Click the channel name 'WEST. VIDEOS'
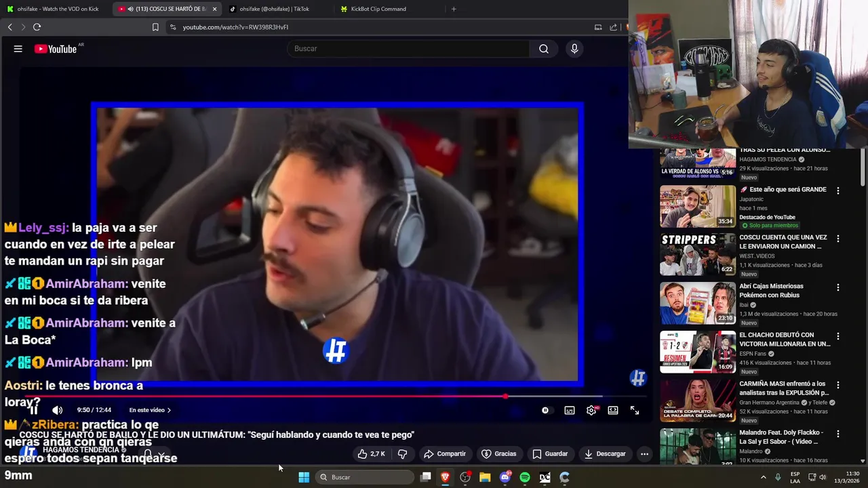 (x=757, y=256)
